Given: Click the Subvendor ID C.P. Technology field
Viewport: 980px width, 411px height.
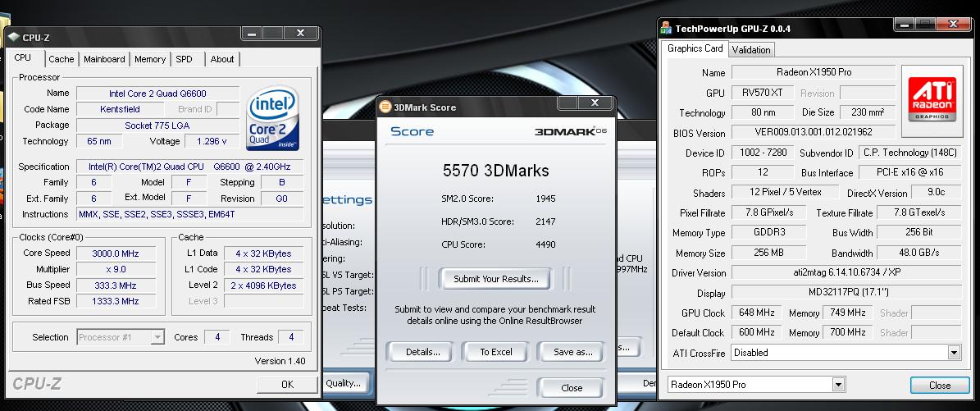Looking at the screenshot, I should click(909, 153).
